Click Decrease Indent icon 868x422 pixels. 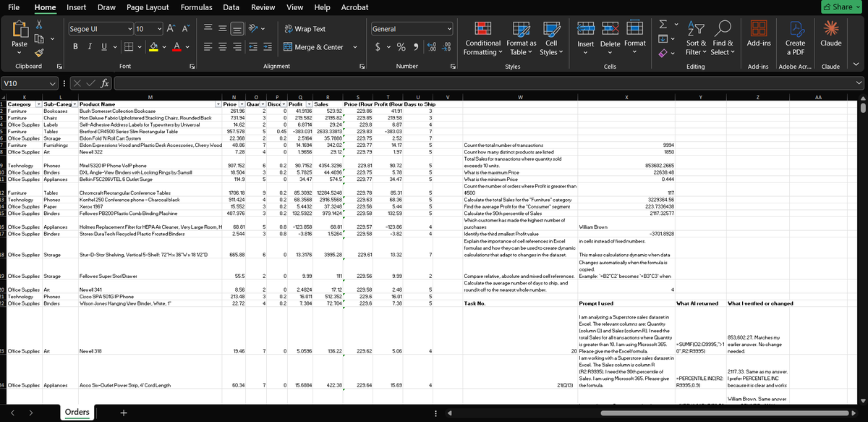pos(252,47)
